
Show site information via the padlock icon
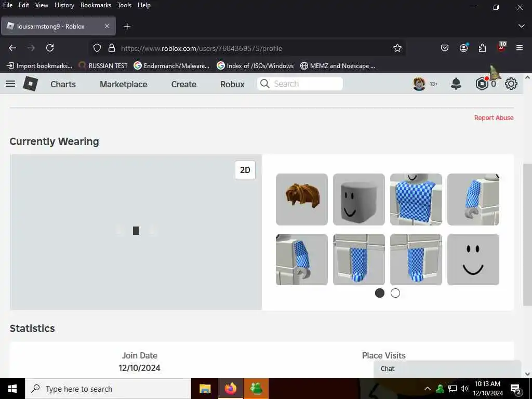[112, 48]
